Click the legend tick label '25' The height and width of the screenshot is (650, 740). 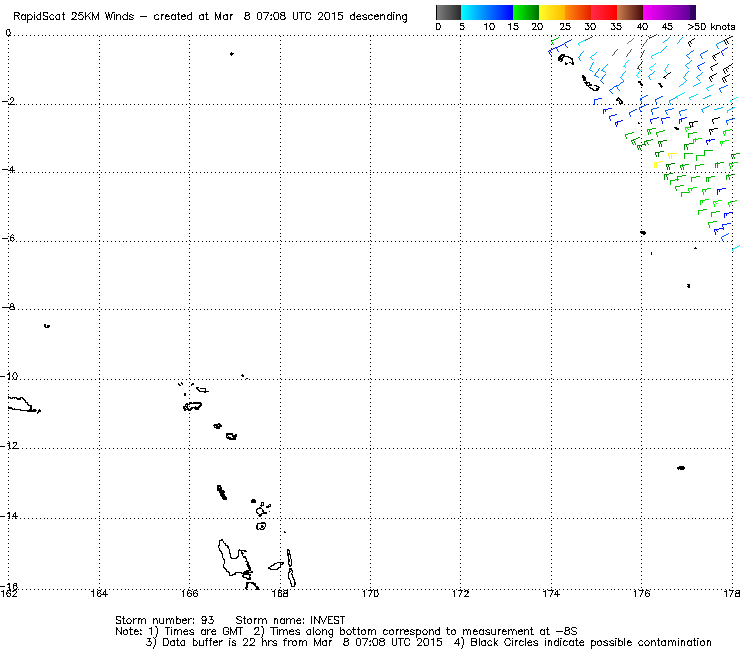point(565,27)
